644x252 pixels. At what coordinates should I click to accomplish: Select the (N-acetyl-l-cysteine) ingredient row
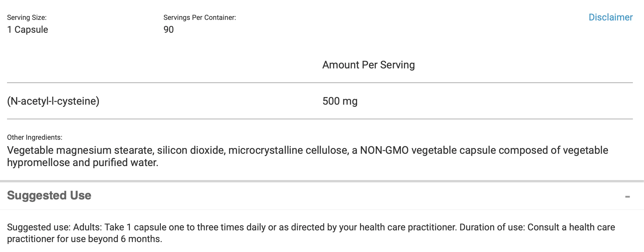(x=320, y=101)
